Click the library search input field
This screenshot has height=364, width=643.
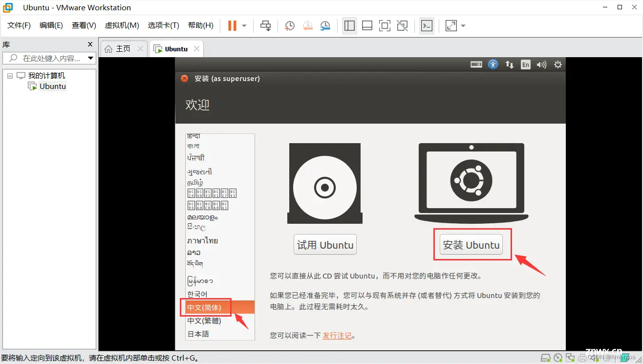49,58
